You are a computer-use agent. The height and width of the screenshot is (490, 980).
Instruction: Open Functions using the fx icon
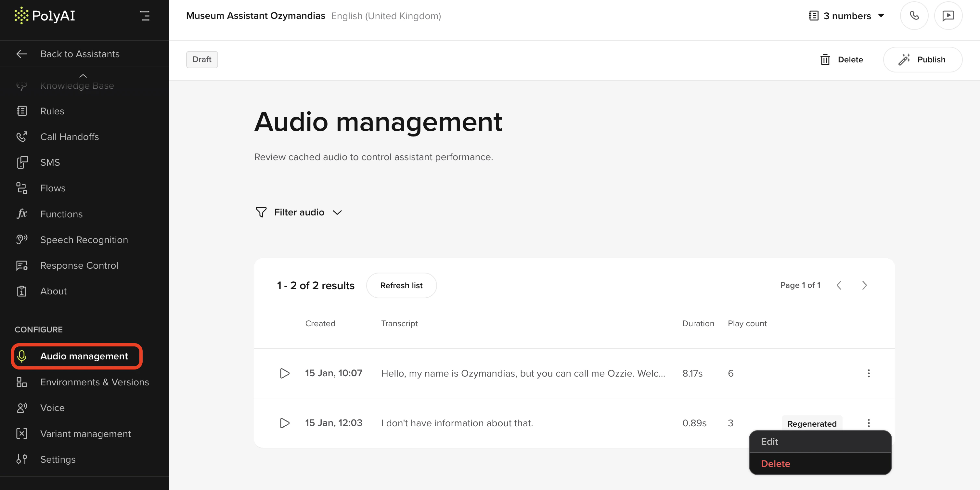pos(22,214)
